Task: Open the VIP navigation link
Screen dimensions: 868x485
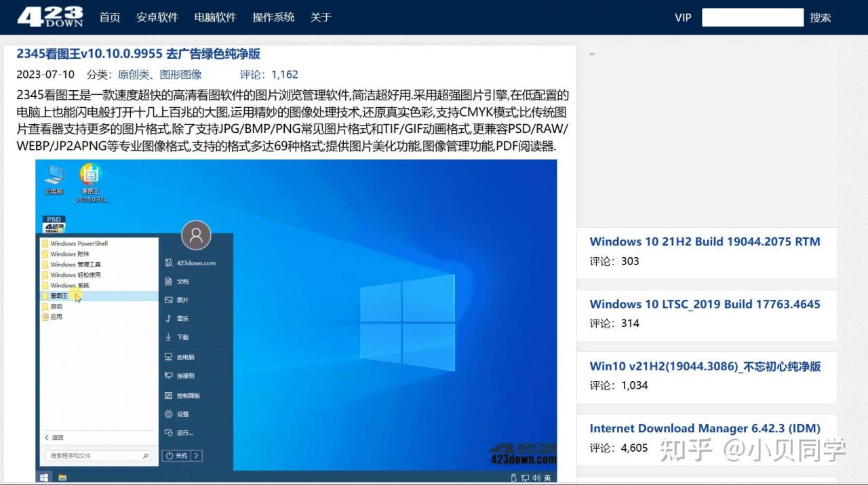Action: [x=683, y=18]
